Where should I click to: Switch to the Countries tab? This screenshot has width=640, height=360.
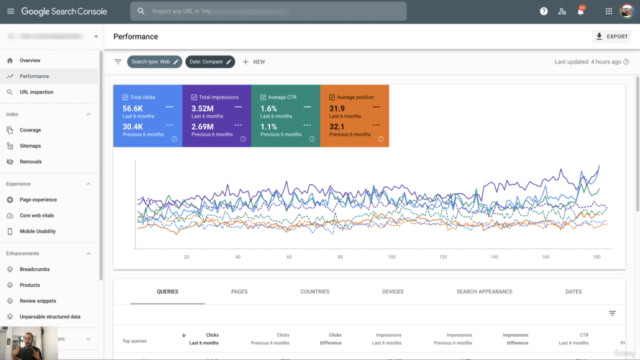click(x=315, y=291)
